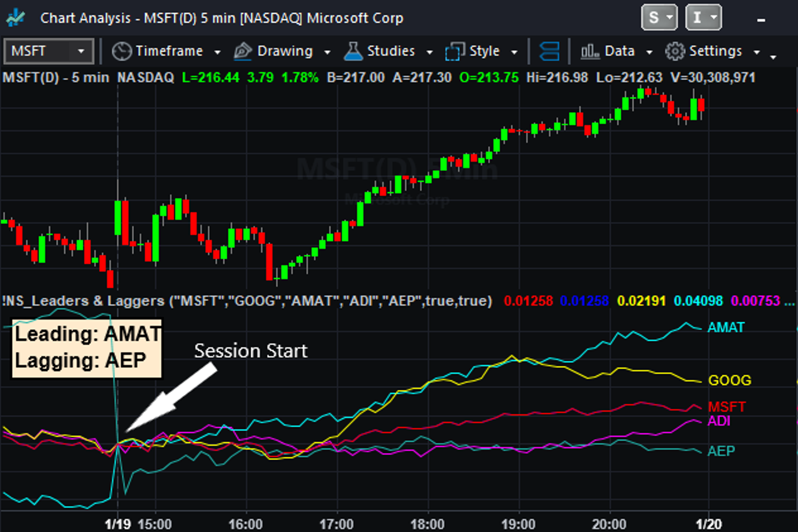Open the I interval-link dropdown button
Image resolution: width=798 pixels, height=532 pixels.
[703, 18]
